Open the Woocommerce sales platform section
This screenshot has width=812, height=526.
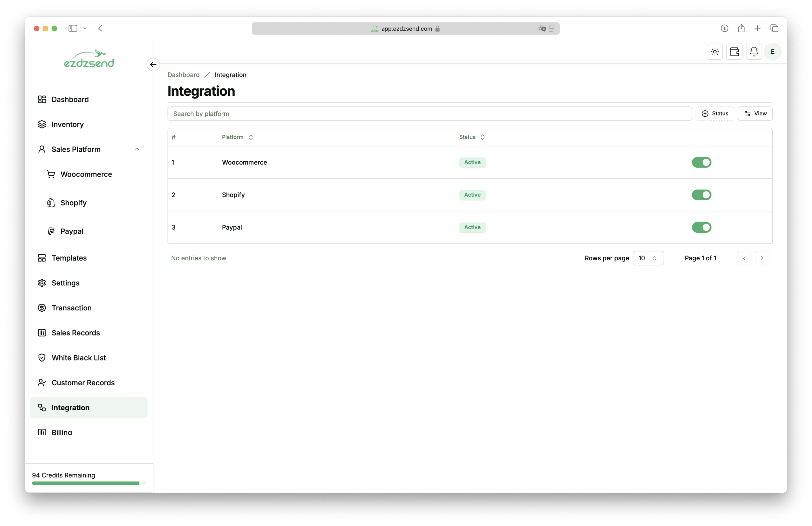pyautogui.click(x=86, y=174)
